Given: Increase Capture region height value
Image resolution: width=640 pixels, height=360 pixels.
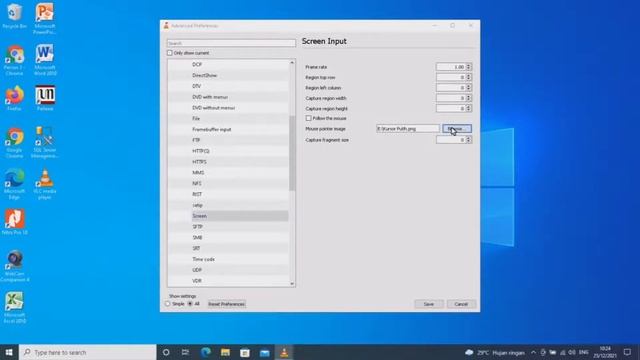Looking at the screenshot, I should [x=469, y=107].
